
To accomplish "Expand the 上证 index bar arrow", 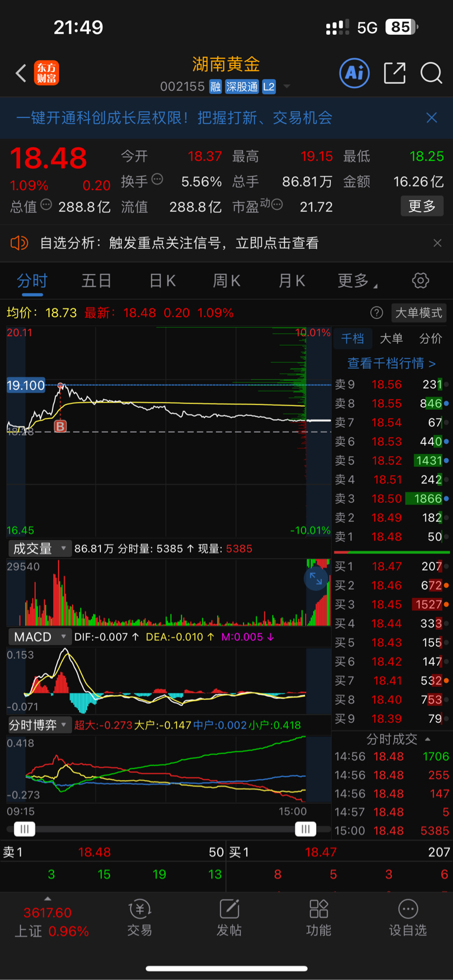I will pos(48,899).
